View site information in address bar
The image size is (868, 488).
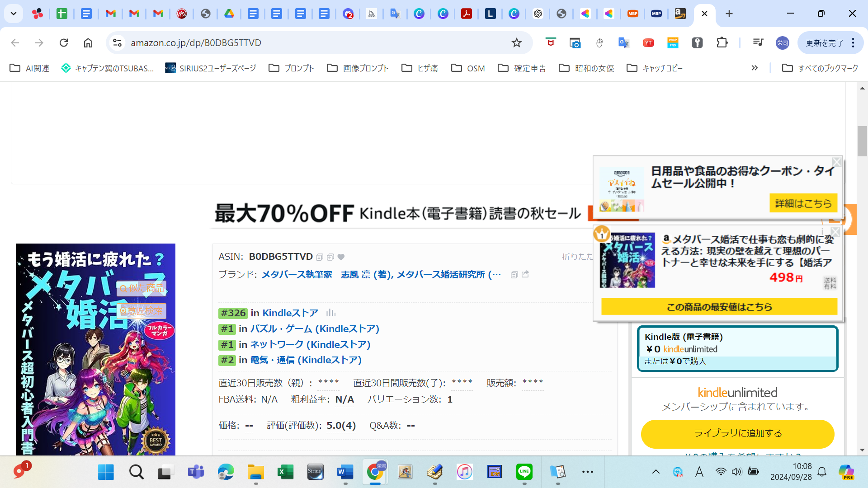(117, 42)
